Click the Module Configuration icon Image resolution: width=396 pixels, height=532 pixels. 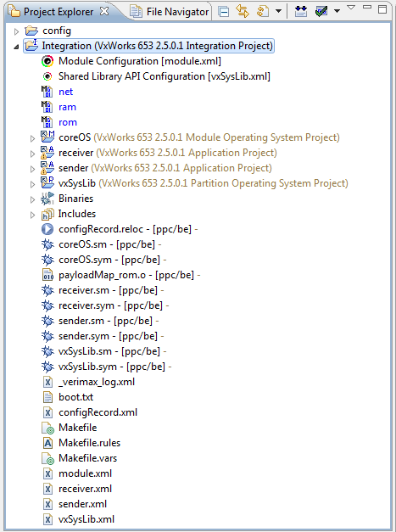point(47,61)
